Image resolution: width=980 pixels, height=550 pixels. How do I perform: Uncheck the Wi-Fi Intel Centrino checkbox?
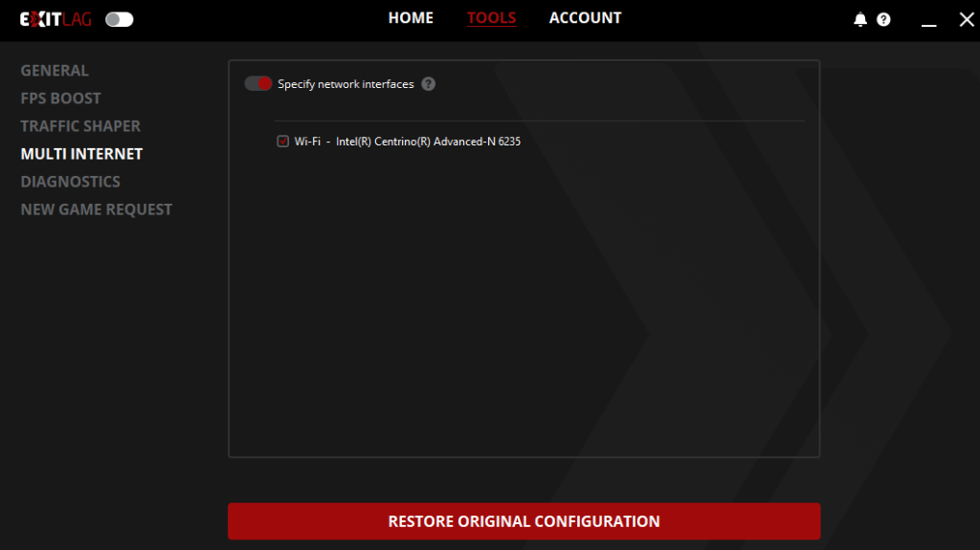282,142
